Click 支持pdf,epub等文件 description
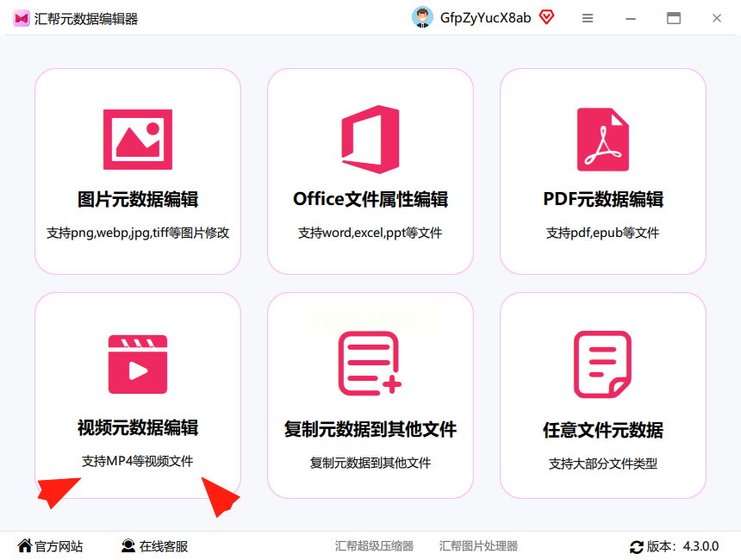The width and height of the screenshot is (741, 560). click(x=602, y=233)
